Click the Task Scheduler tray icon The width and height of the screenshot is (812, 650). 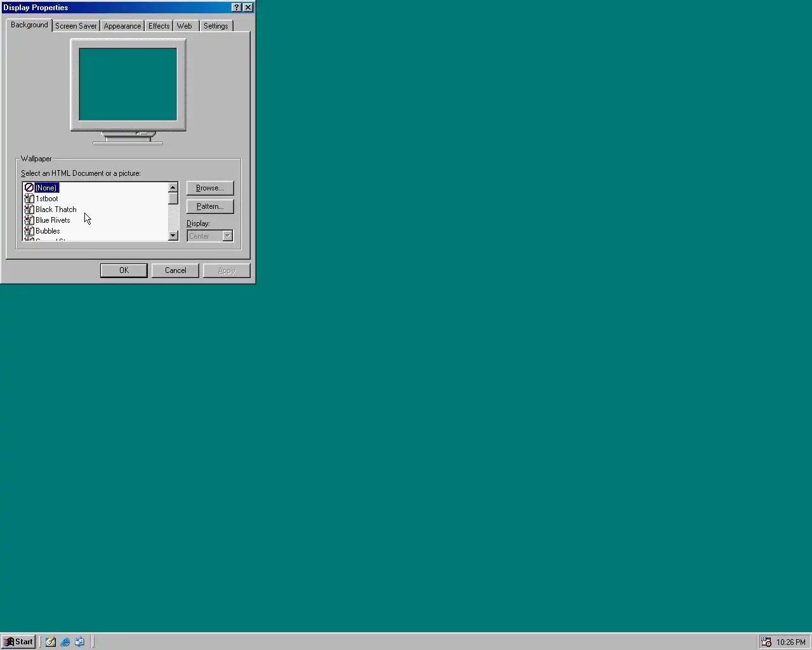[x=766, y=642]
